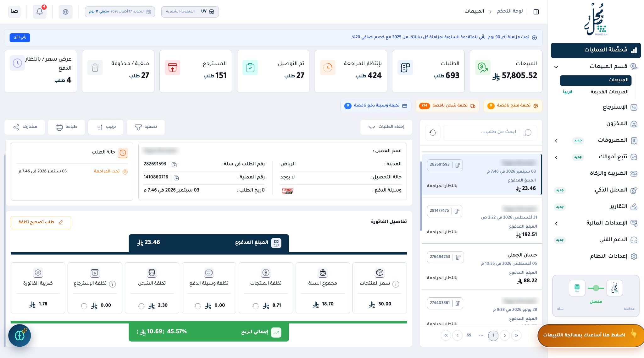Click the ترتيب sort button
The image size is (644, 358).
click(x=106, y=127)
